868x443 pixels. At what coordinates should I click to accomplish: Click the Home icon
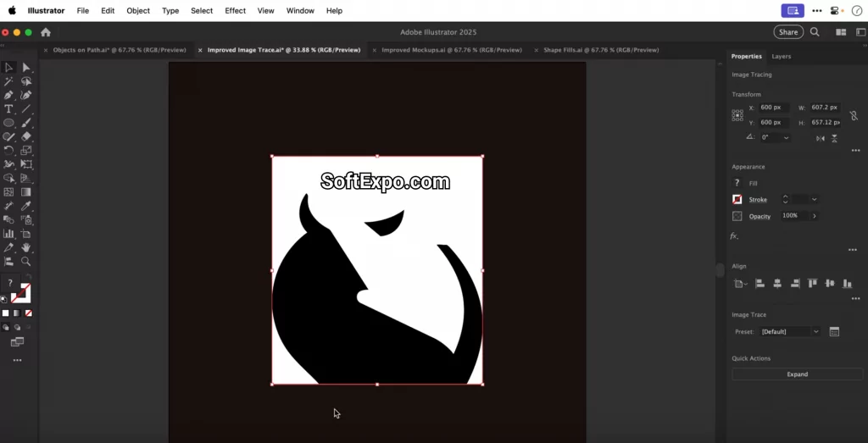coord(46,32)
